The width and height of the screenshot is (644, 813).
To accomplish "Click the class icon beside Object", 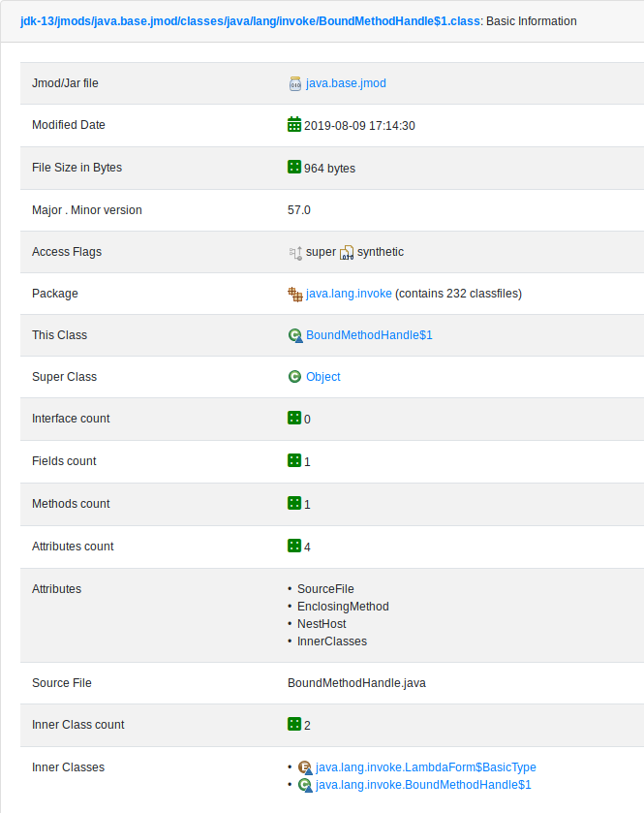I will click(294, 376).
